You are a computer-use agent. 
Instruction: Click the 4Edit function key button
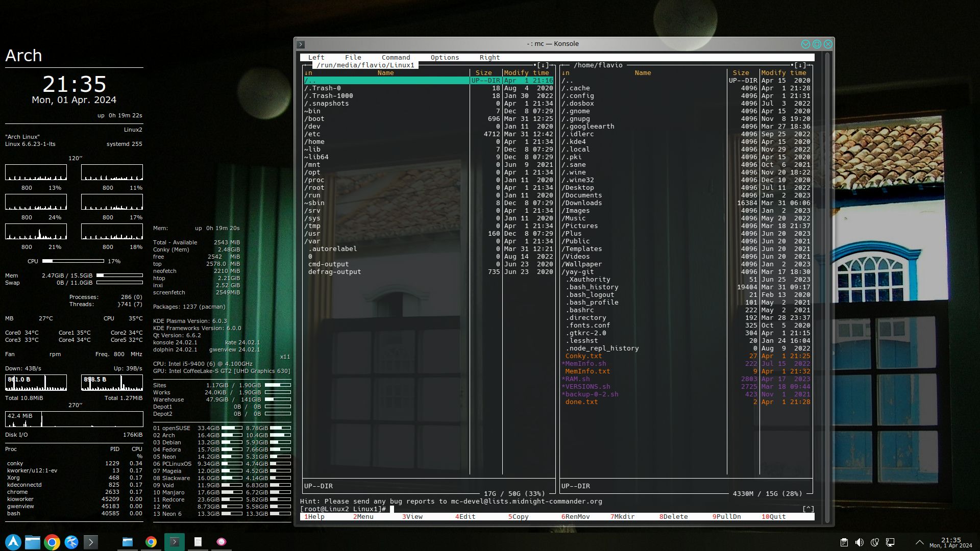pyautogui.click(x=465, y=517)
